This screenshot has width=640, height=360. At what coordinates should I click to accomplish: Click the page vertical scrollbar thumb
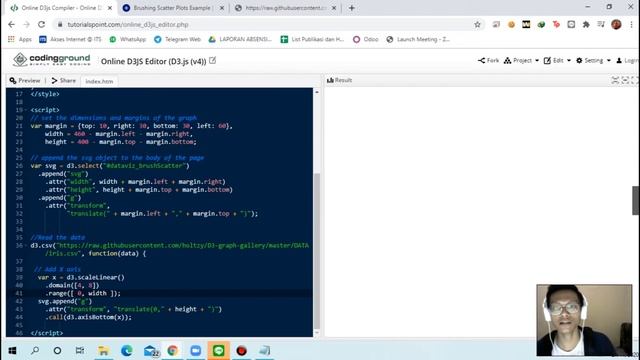point(636,200)
